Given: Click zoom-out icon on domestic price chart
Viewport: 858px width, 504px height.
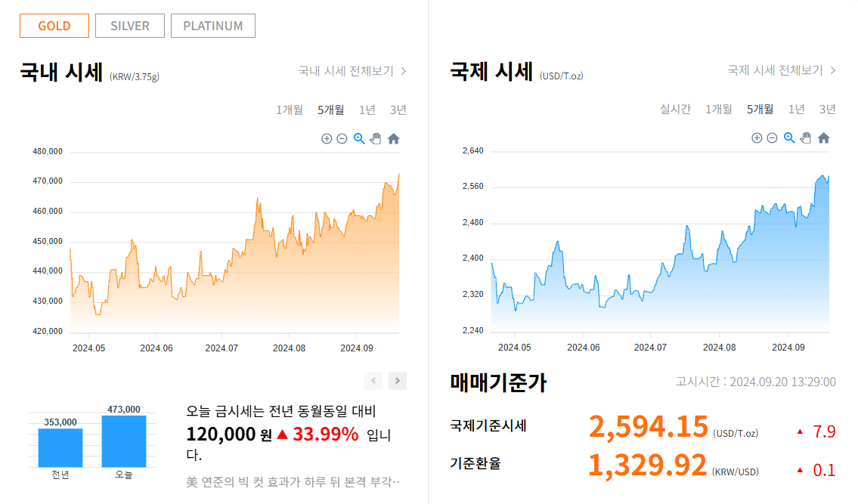Looking at the screenshot, I should pyautogui.click(x=341, y=138).
